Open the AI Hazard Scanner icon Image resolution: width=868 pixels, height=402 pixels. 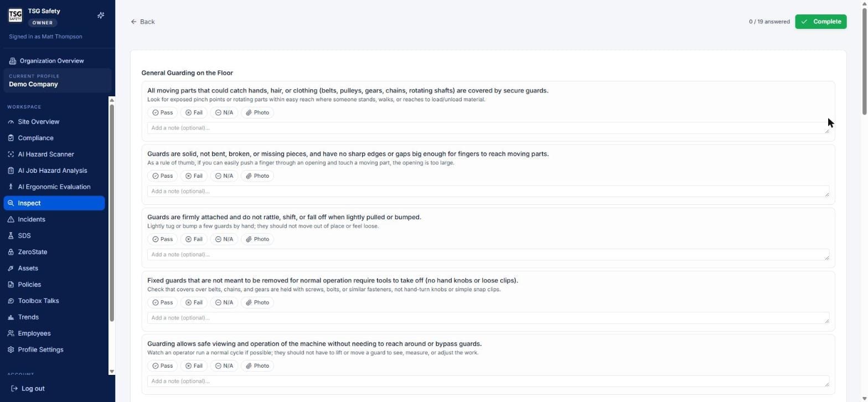[11, 154]
